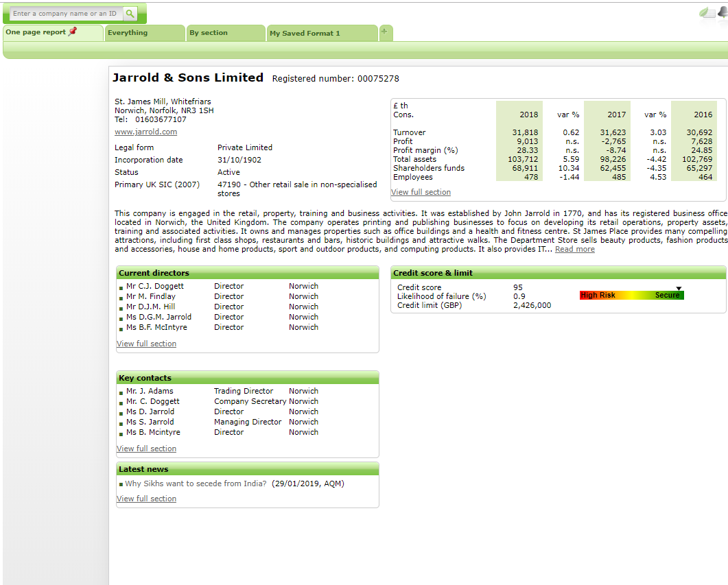
Task: Open the My Saved Format 1 tab
Action: pos(322,34)
